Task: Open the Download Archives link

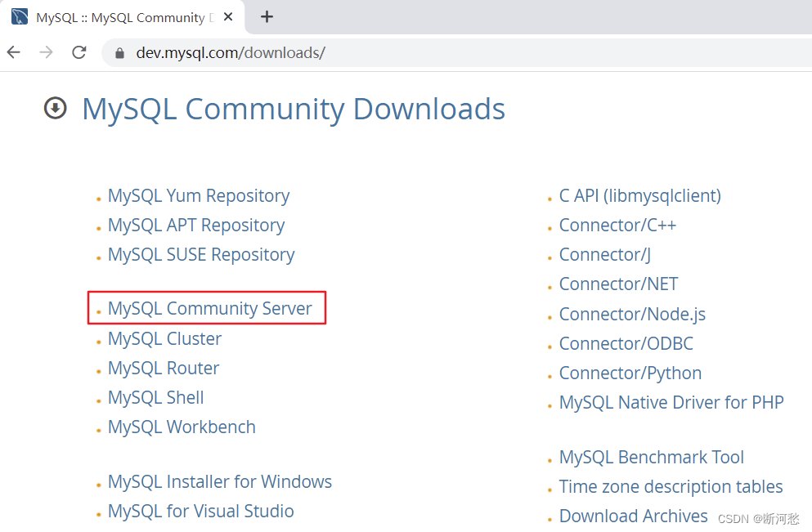Action: 633,516
